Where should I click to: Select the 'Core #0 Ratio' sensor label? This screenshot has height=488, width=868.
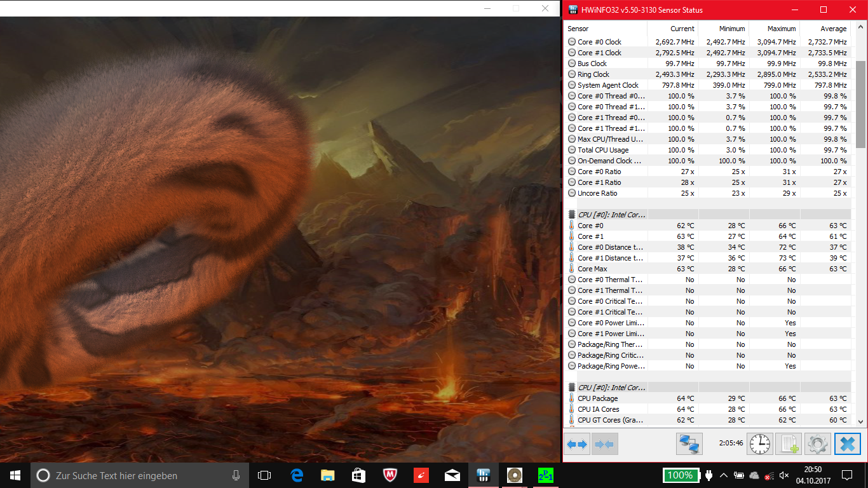[x=599, y=172]
